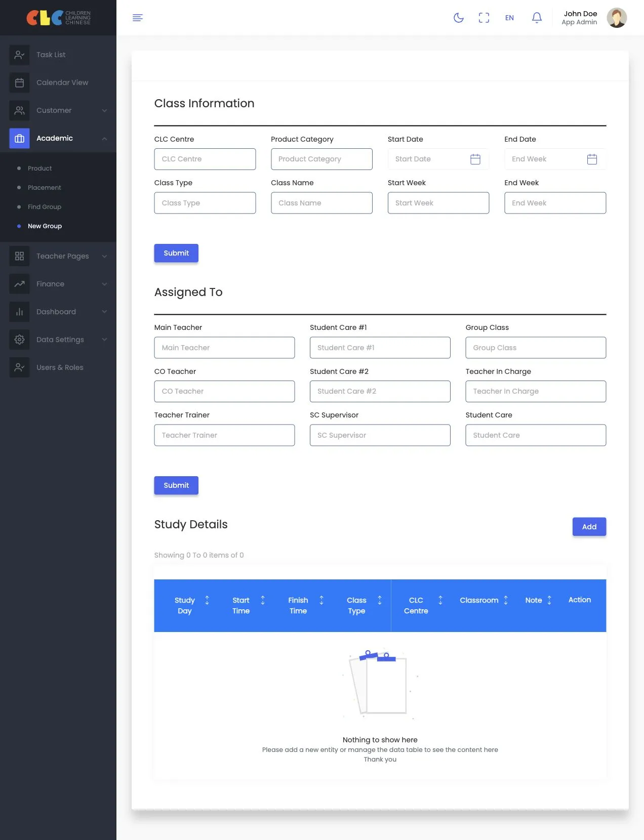Screen dimensions: 644x840
Task: Open the End Date calendar picker icon
Action: coord(592,159)
